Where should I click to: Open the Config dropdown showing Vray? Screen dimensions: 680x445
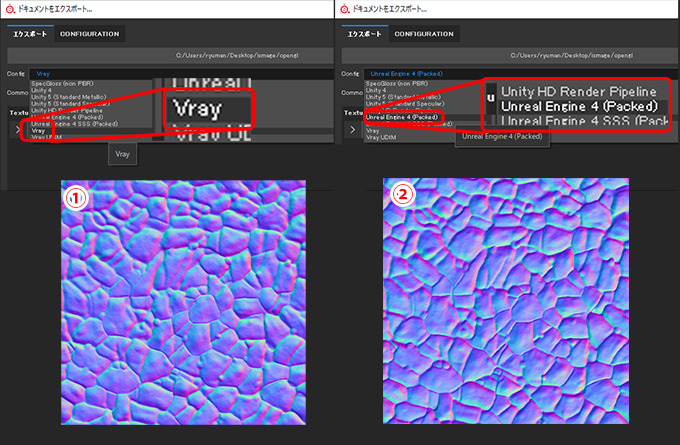pyautogui.click(x=181, y=74)
